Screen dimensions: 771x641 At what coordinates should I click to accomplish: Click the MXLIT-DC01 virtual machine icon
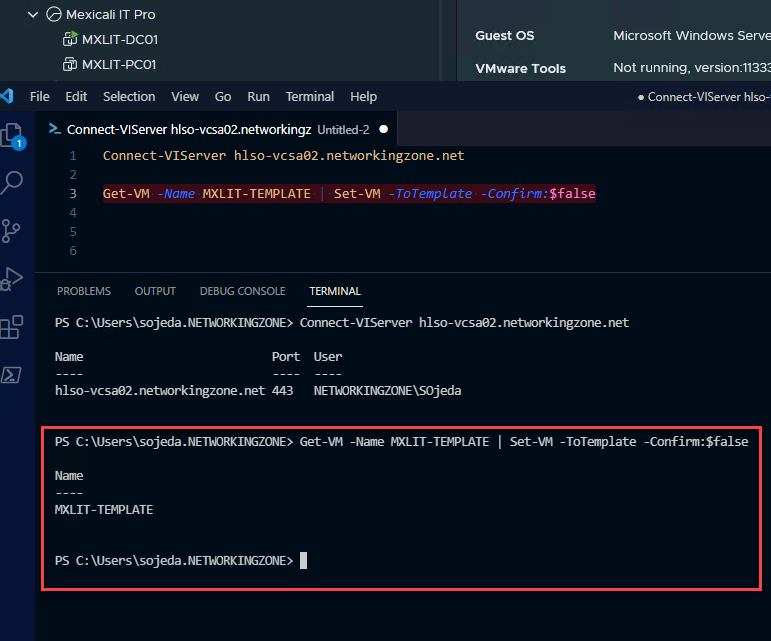click(x=70, y=40)
